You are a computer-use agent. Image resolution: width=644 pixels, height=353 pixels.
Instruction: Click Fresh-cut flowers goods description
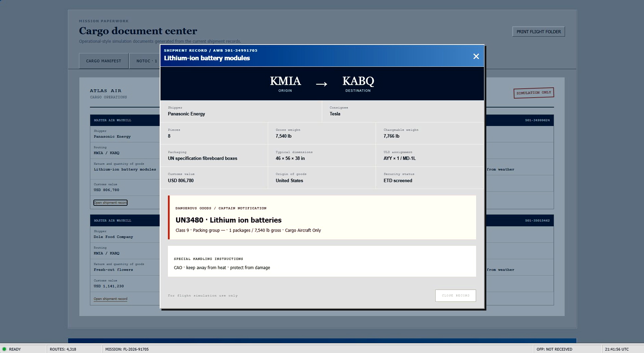[113, 270]
